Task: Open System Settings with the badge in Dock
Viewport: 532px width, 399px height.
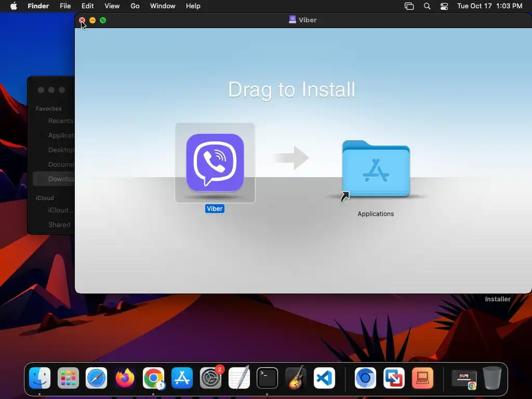Action: [211, 378]
